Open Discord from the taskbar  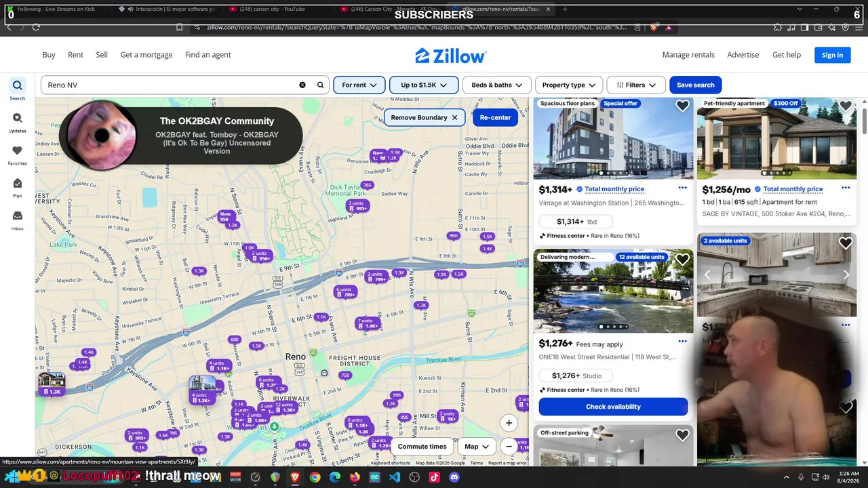click(x=454, y=477)
